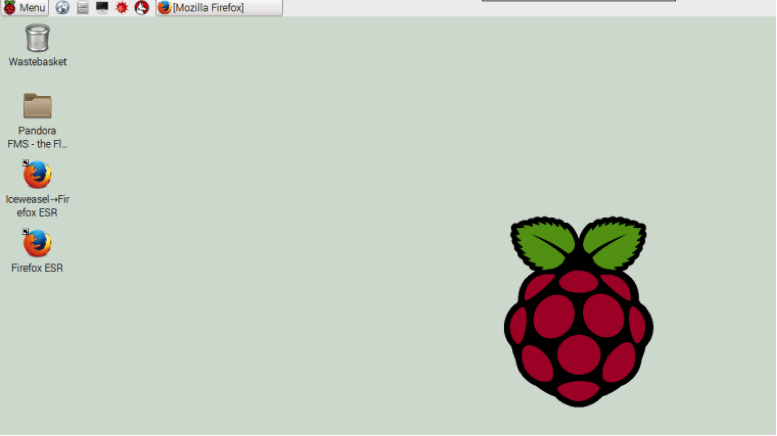The height and width of the screenshot is (436, 777).
Task: Launch Wolfram wolf icon in taskbar
Action: 142,7
